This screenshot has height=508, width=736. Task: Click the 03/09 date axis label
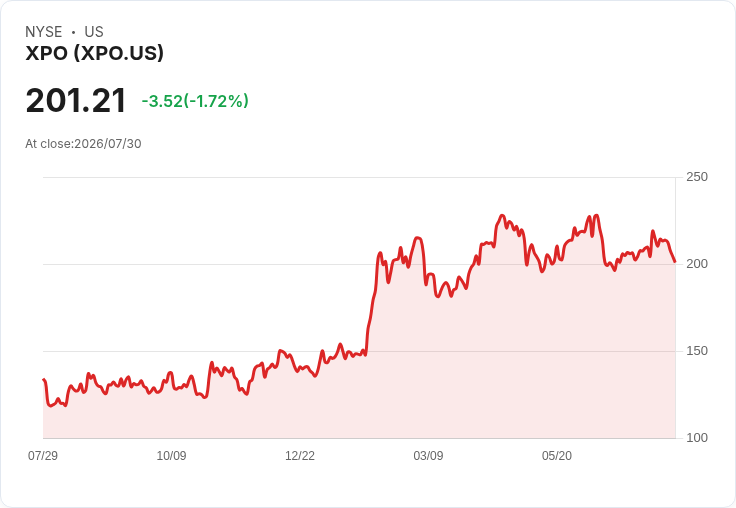[x=428, y=455]
